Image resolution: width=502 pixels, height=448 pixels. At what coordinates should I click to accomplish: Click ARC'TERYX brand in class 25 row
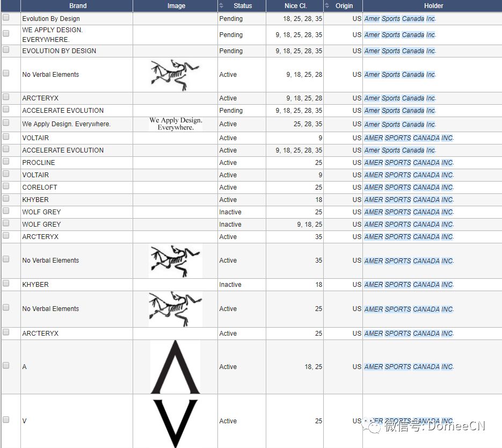click(40, 334)
